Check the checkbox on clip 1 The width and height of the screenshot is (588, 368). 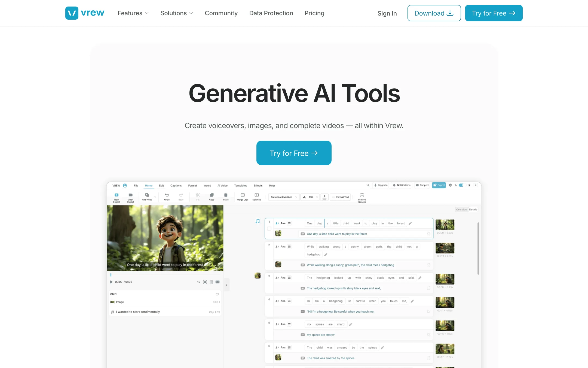pos(269,229)
